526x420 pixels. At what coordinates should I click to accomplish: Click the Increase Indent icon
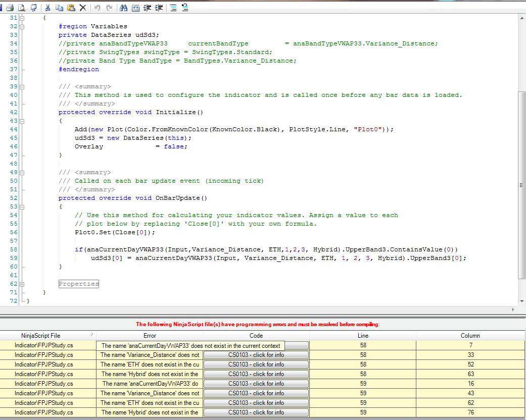(x=159, y=8)
